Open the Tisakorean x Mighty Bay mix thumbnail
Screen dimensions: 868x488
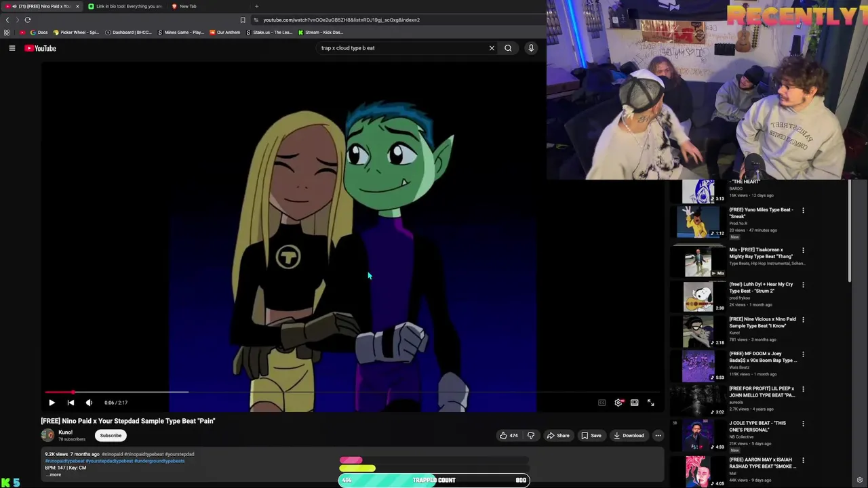[x=698, y=262]
